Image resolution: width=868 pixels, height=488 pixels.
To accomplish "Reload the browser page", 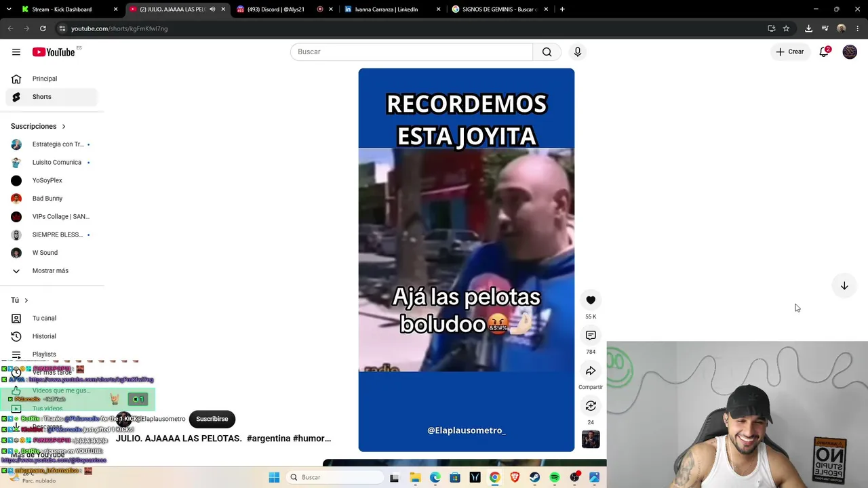I will click(43, 28).
